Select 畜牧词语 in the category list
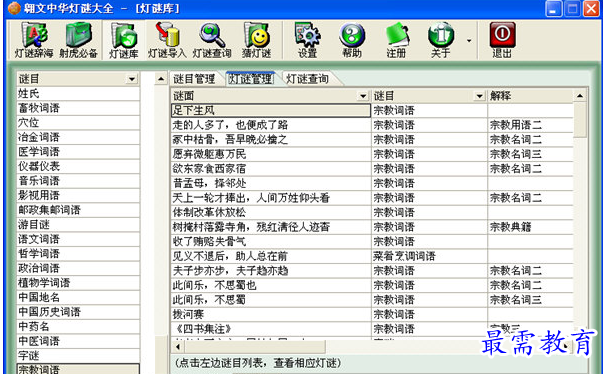Screen dimensions: 603x374 [x=78, y=108]
